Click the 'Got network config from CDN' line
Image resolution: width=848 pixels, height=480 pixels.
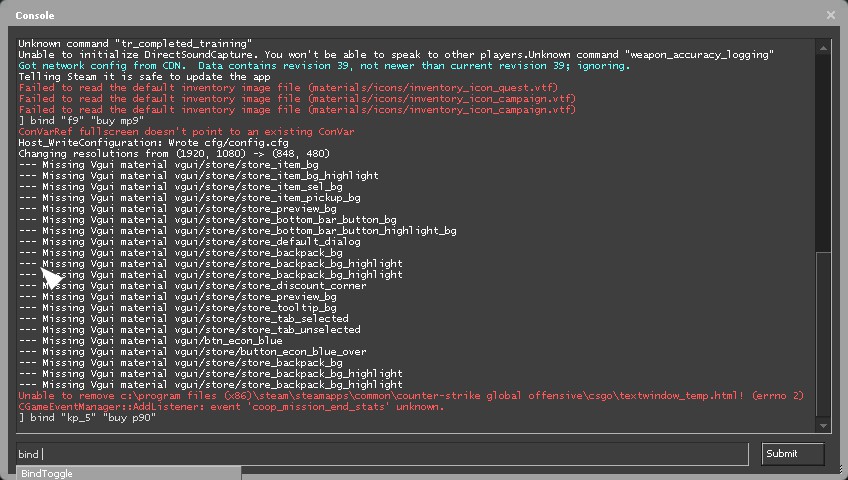(324, 65)
